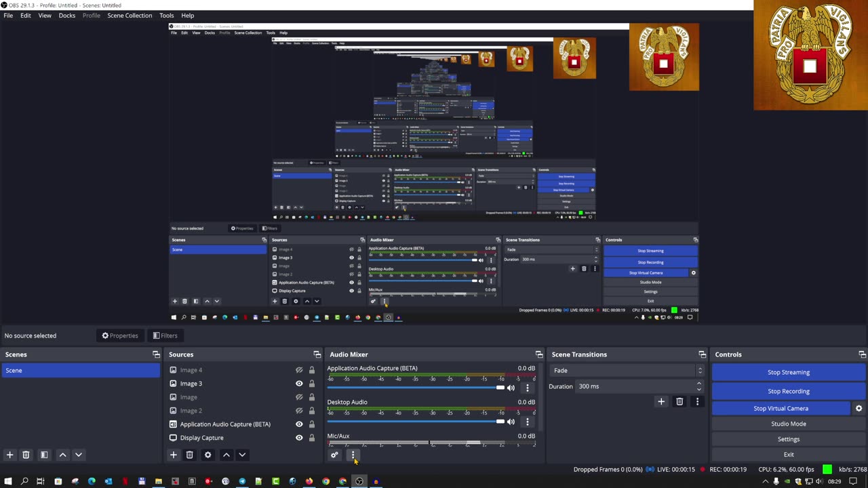868x488 pixels.
Task: Show the hidden Image 2 source
Action: point(299,411)
